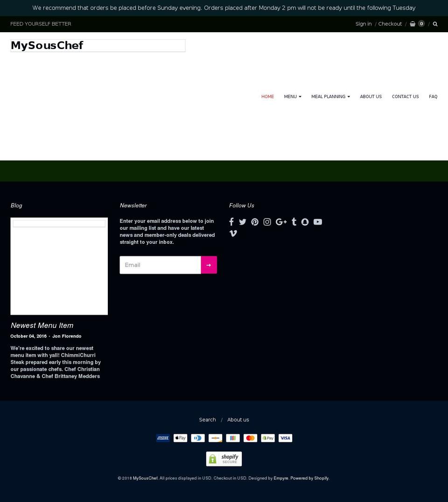Click the Mastercard payment icon
The height and width of the screenshot is (502, 448).
point(250,438)
